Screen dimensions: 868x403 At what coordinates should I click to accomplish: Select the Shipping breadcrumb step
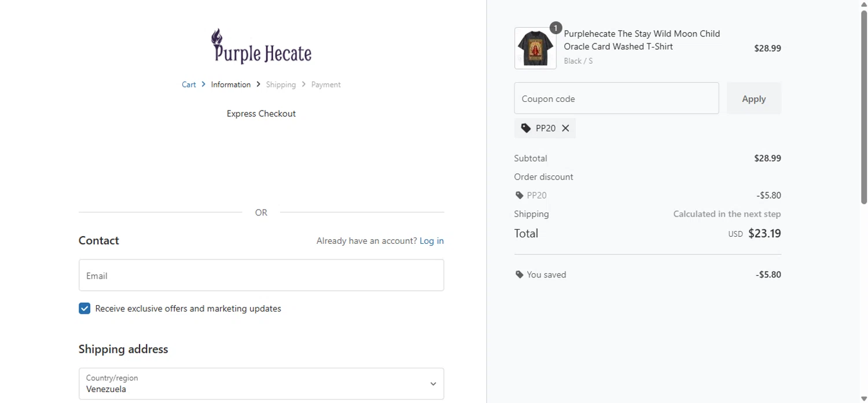(x=281, y=85)
